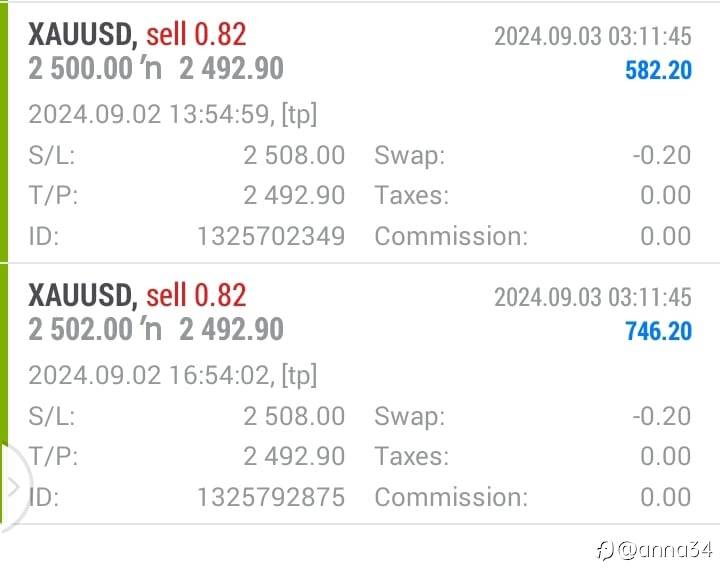This screenshot has width=720, height=585.
Task: Click order ID 1325702349
Action: (271, 236)
